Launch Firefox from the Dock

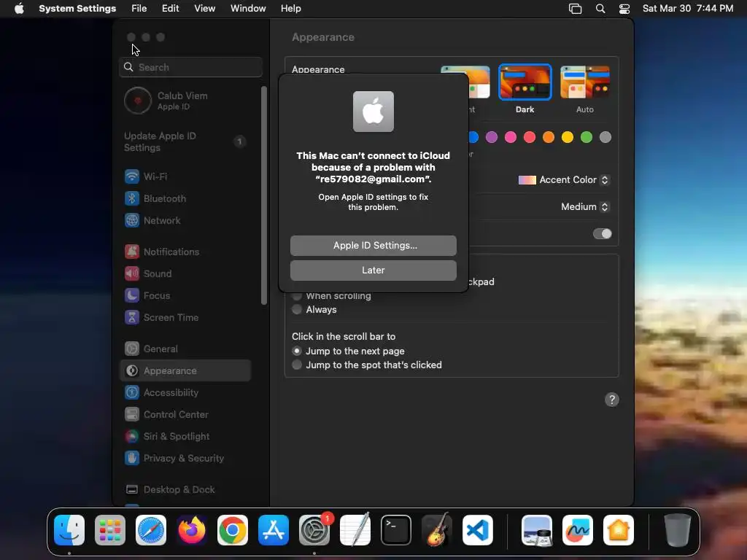pos(192,530)
